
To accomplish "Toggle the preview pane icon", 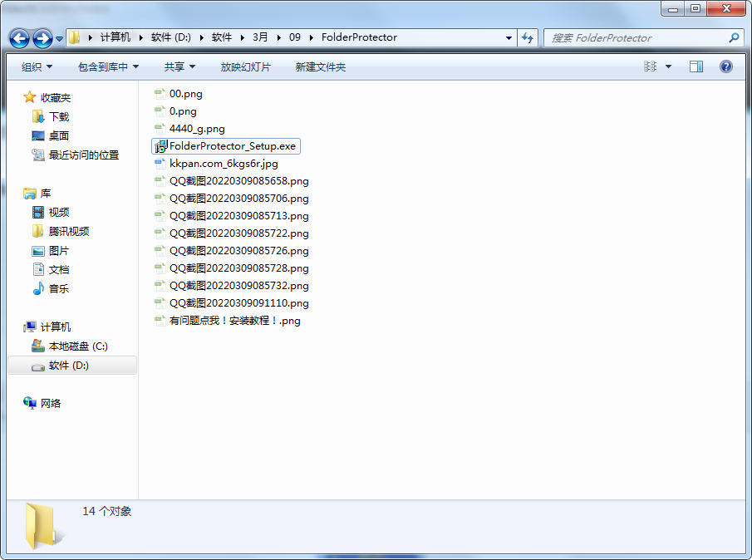I will [x=696, y=66].
